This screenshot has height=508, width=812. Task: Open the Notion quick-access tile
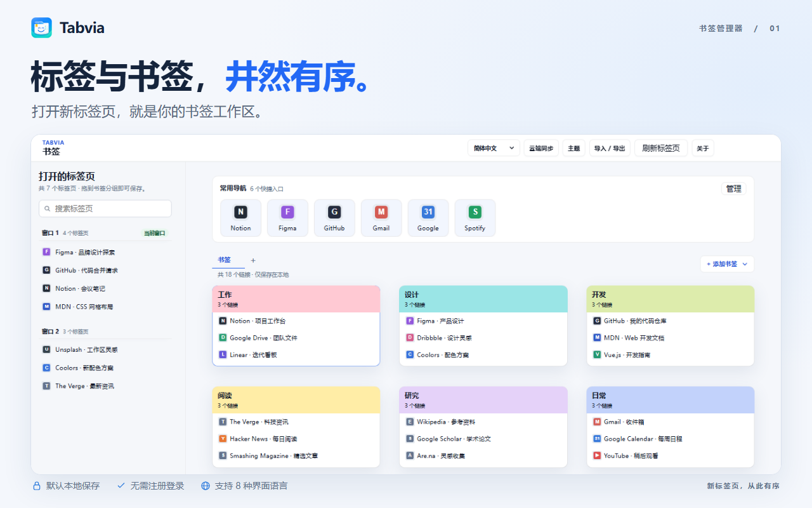[x=240, y=218]
